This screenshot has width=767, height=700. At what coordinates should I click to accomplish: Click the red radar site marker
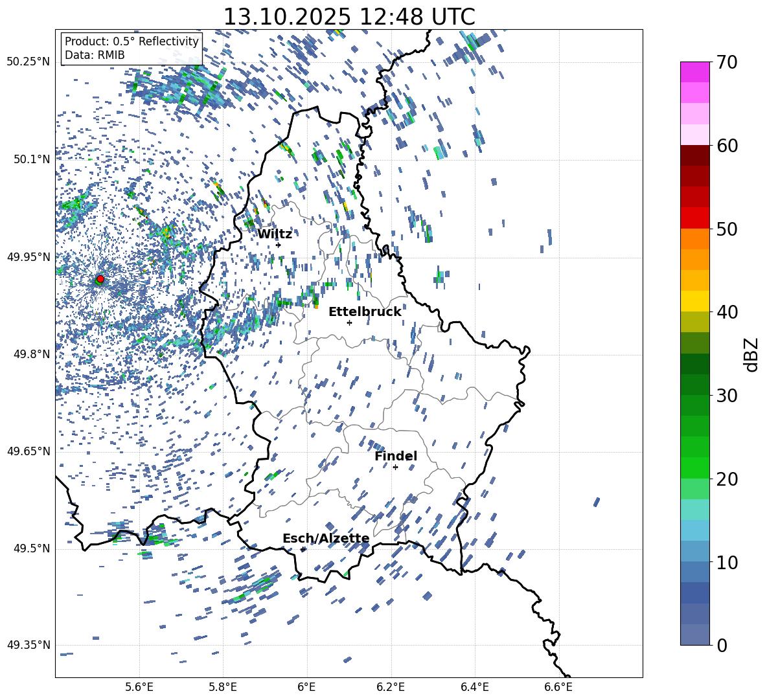click(100, 279)
